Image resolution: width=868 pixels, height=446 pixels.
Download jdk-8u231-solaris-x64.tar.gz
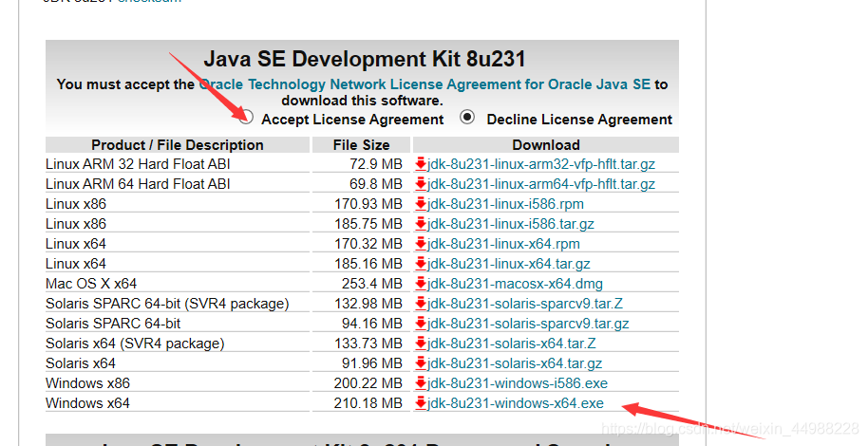click(x=515, y=363)
